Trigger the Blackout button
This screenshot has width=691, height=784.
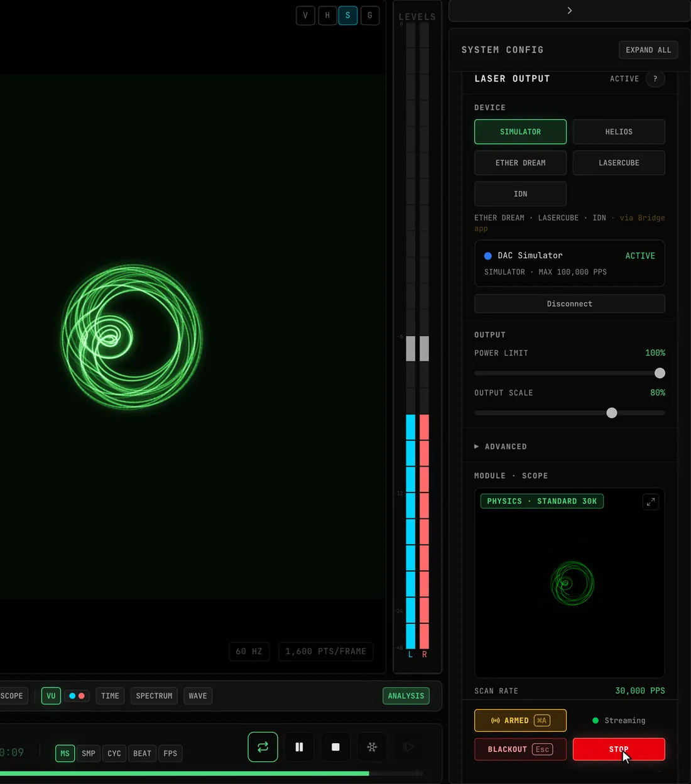click(x=520, y=749)
